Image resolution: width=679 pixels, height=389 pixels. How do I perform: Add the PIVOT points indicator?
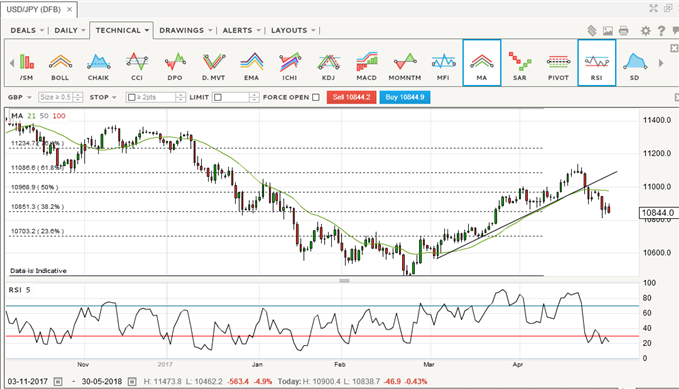click(558, 66)
